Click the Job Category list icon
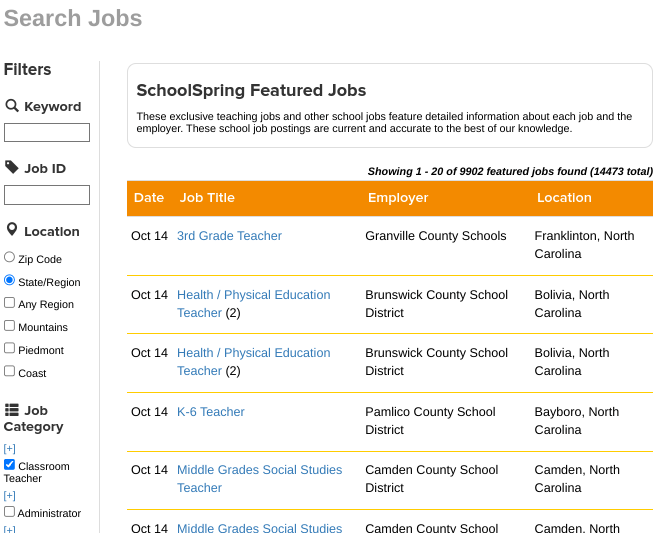 pos(12,410)
